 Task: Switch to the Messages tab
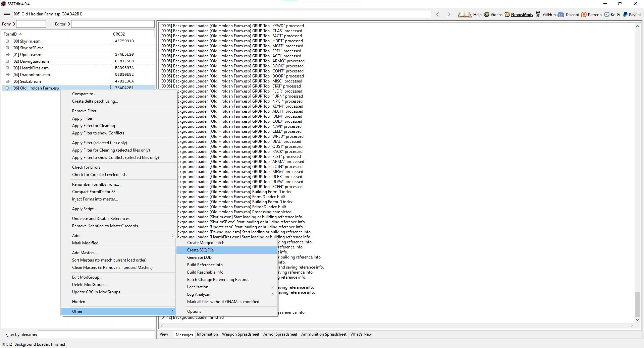[x=184, y=335]
